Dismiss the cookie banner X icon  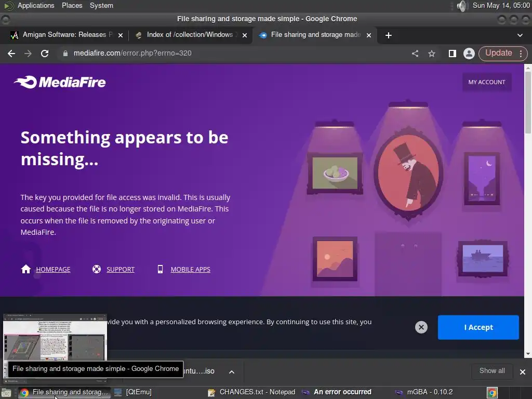pos(421,327)
